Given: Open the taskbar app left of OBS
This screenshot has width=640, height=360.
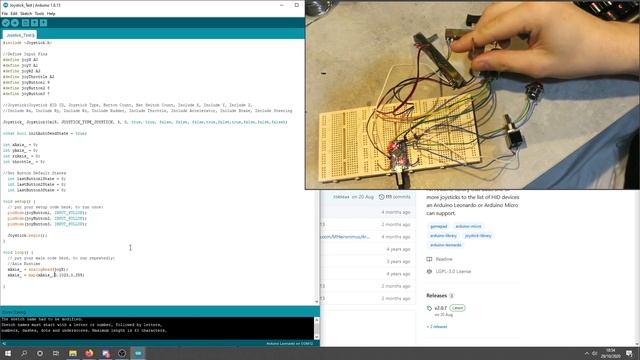Looking at the screenshot, I should tap(106, 353).
